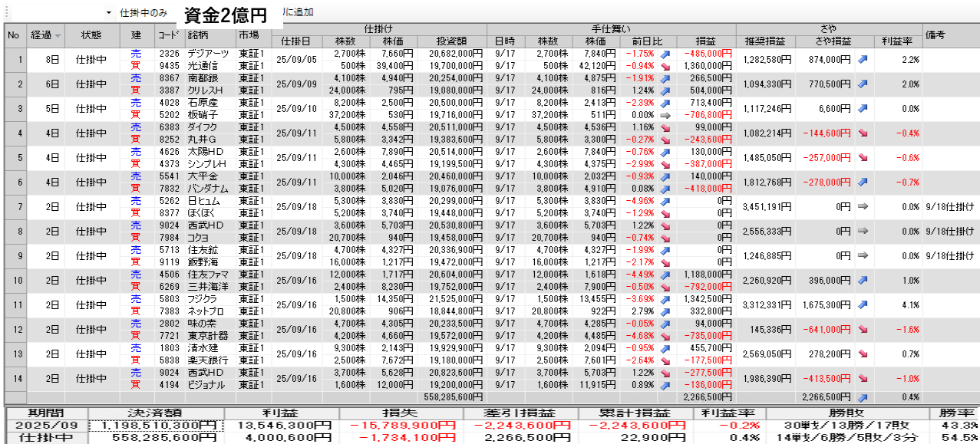Click the spread trend arrow next to 874,000円
Viewport: 980px width, 444px height.
[862, 60]
